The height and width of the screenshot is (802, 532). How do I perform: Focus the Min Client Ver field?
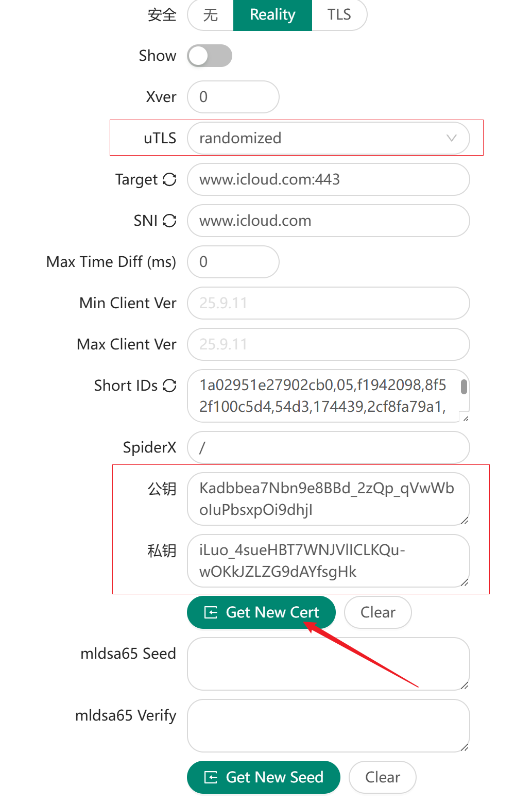pyautogui.click(x=328, y=303)
